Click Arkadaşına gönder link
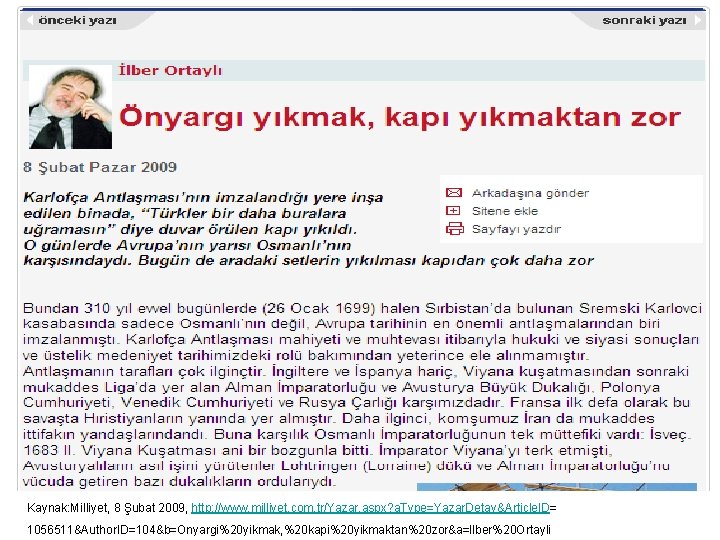The height and width of the screenshot is (540, 720). point(530,193)
